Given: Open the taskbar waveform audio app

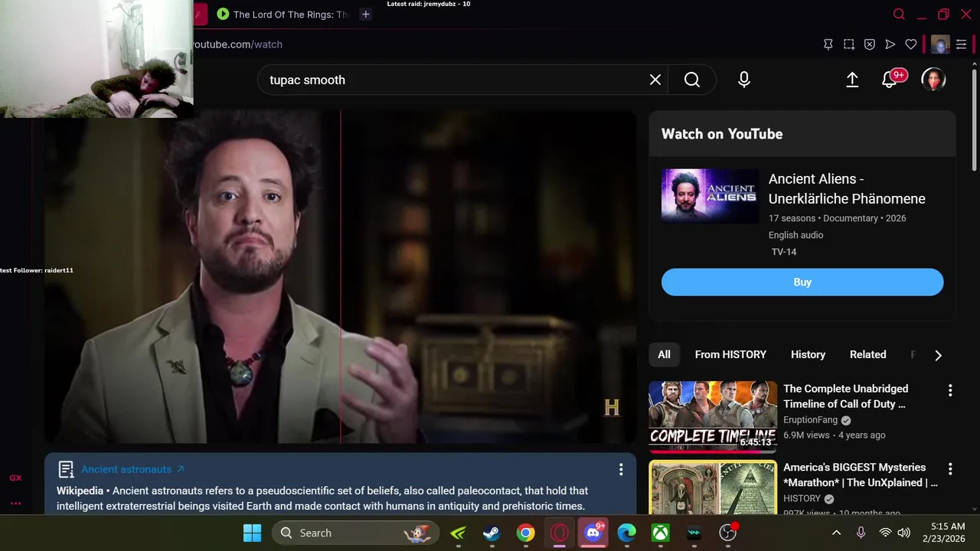Looking at the screenshot, I should [x=694, y=533].
